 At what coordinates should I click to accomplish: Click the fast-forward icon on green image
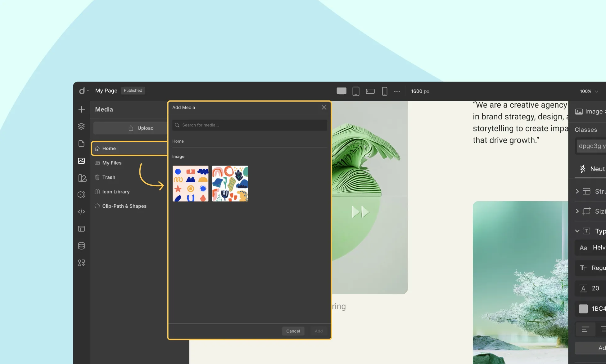(x=360, y=212)
